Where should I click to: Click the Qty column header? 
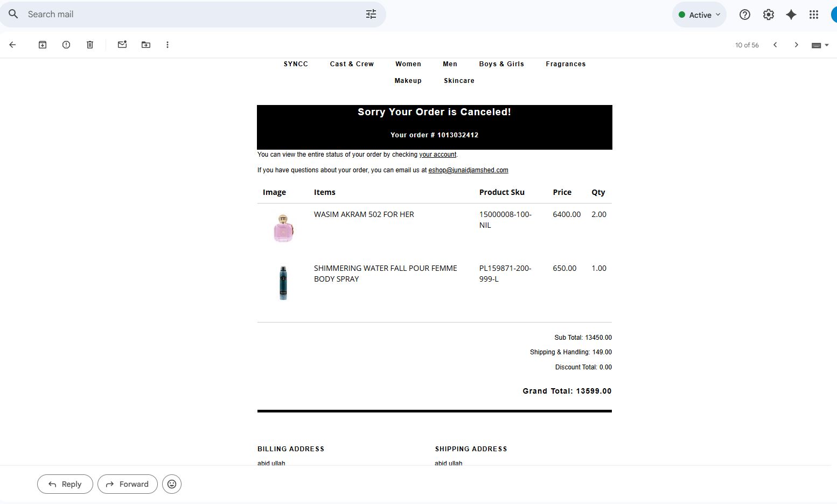[x=598, y=192]
